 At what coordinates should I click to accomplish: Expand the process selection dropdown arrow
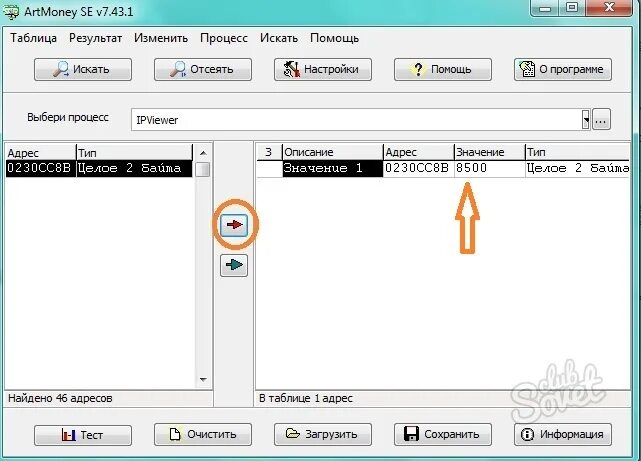point(586,119)
